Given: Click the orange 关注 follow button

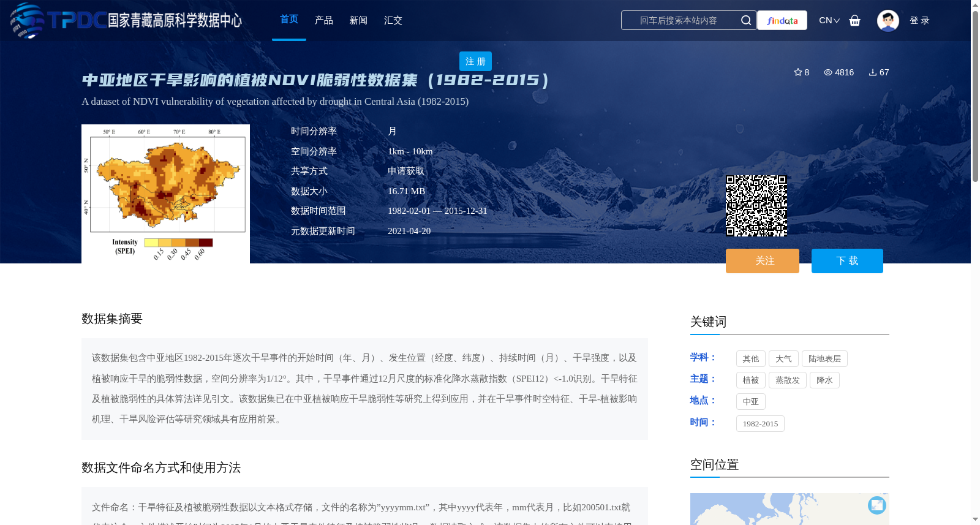Looking at the screenshot, I should [x=763, y=261].
